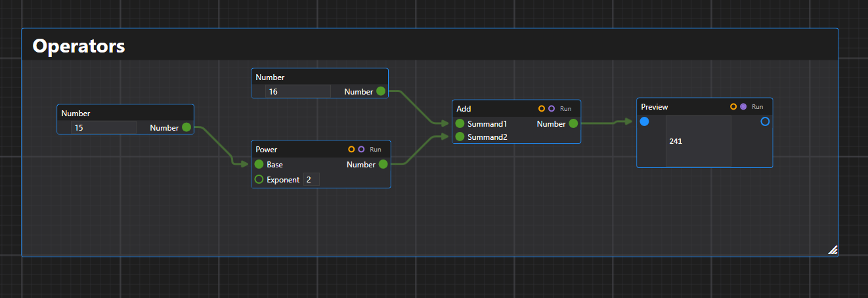The width and height of the screenshot is (868, 298).
Task: Click the resize grip of Operators group
Action: click(x=833, y=249)
